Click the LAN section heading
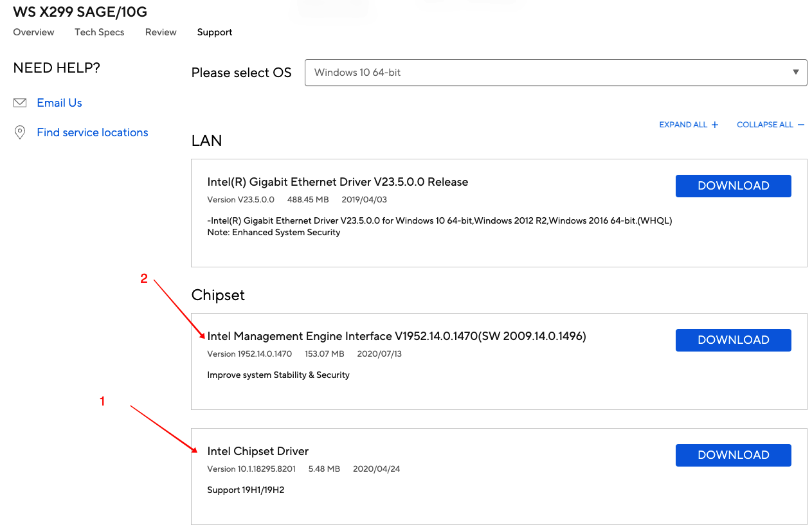 206,141
